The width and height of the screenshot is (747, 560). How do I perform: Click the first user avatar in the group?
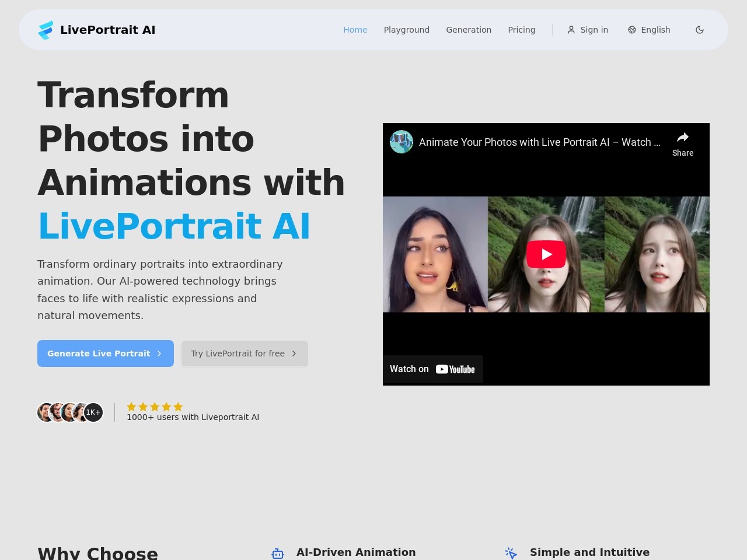tap(46, 412)
